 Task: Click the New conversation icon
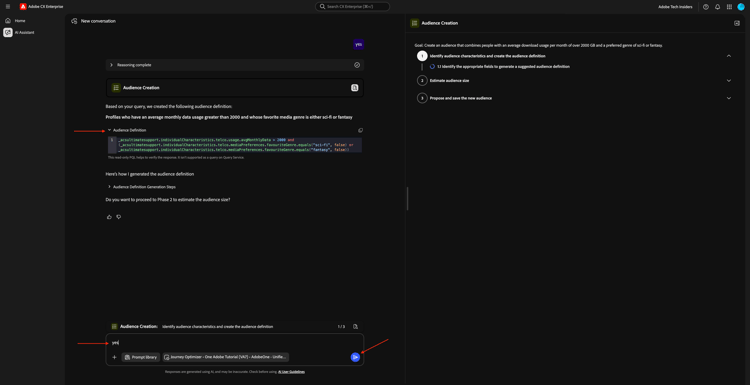point(74,21)
